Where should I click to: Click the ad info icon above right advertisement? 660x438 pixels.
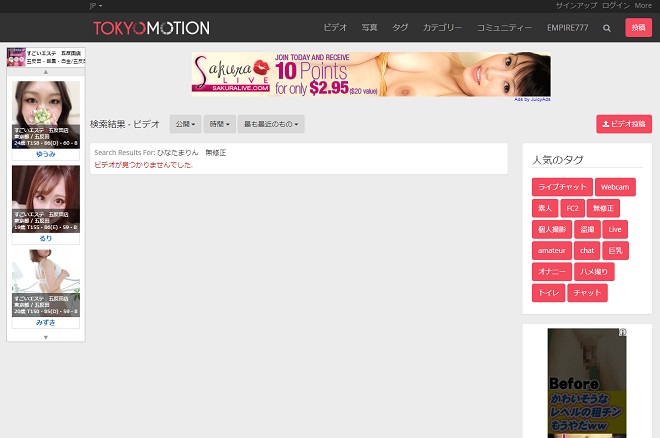coord(622,333)
